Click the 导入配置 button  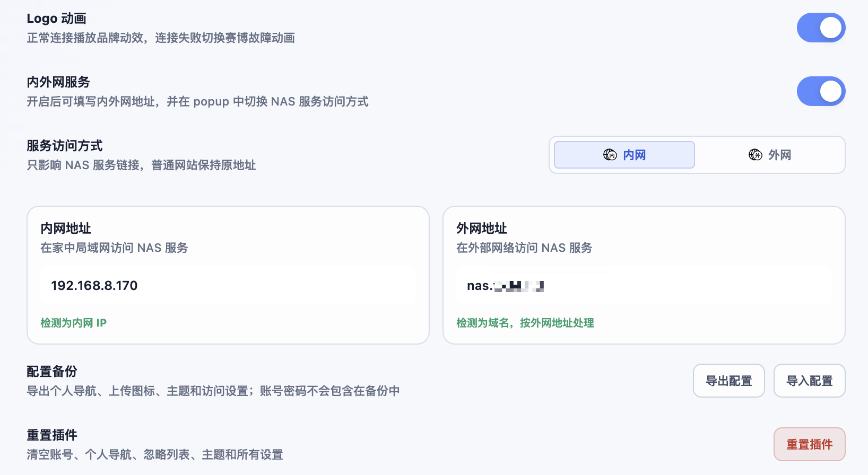point(810,381)
